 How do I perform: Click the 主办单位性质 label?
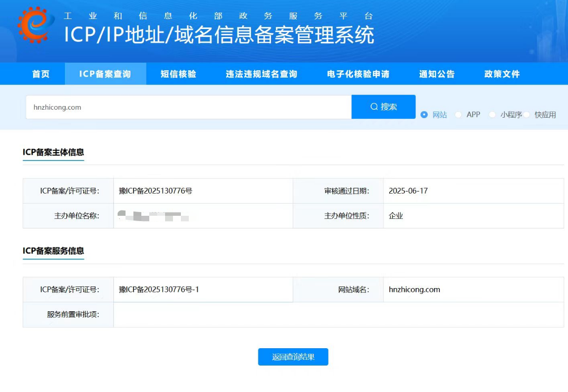(346, 216)
